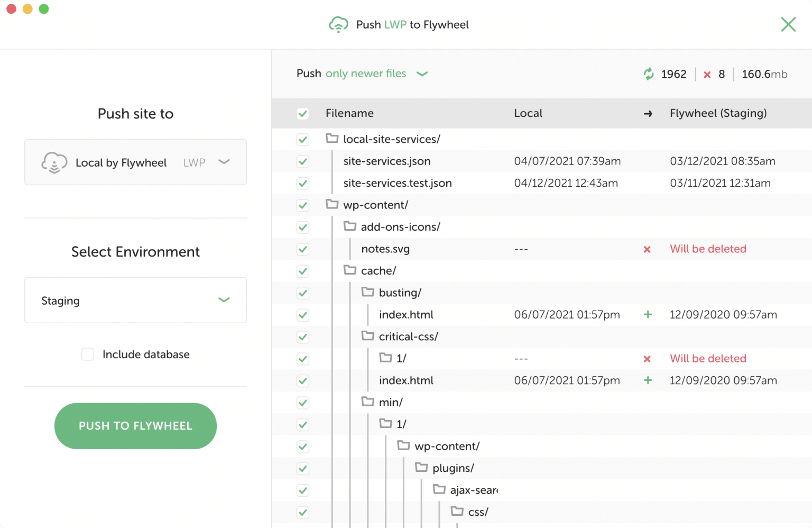812x528 pixels.
Task: Click the Flywheel cloud icon in title bar
Action: point(338,25)
